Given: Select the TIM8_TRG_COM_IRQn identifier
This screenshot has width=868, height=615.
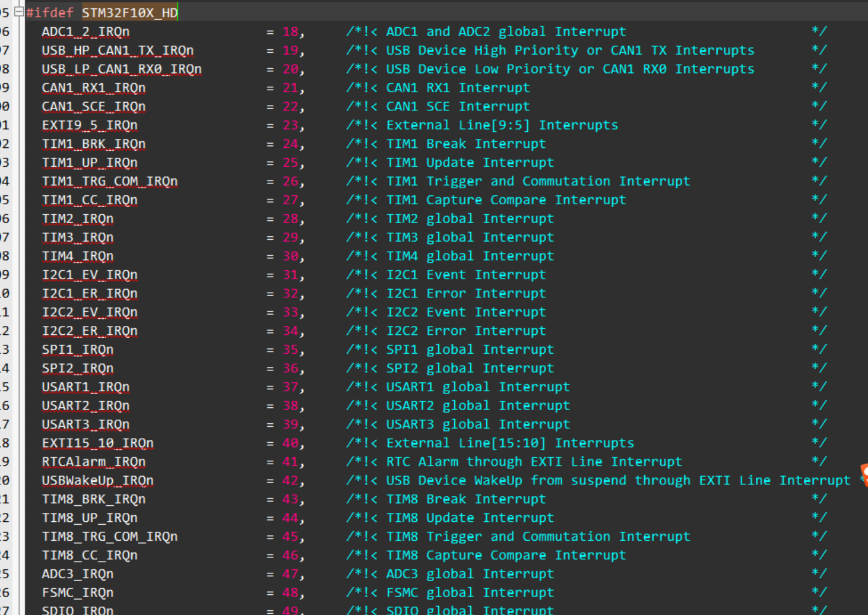Looking at the screenshot, I should (110, 536).
